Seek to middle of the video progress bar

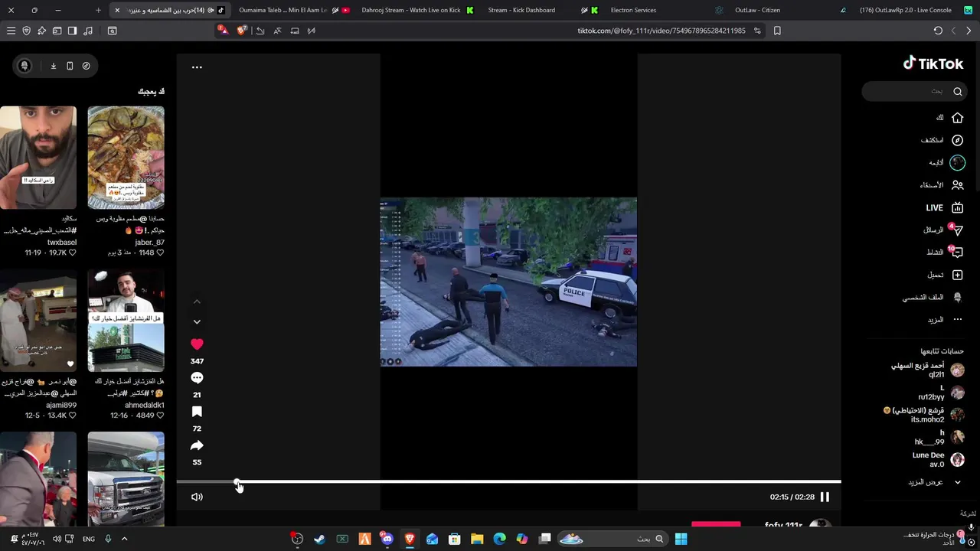(x=508, y=482)
